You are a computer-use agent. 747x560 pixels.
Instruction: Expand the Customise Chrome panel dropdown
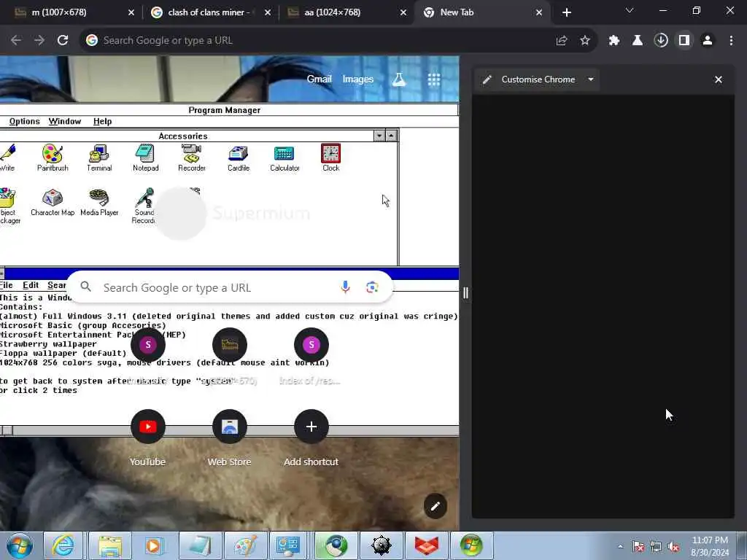click(591, 79)
